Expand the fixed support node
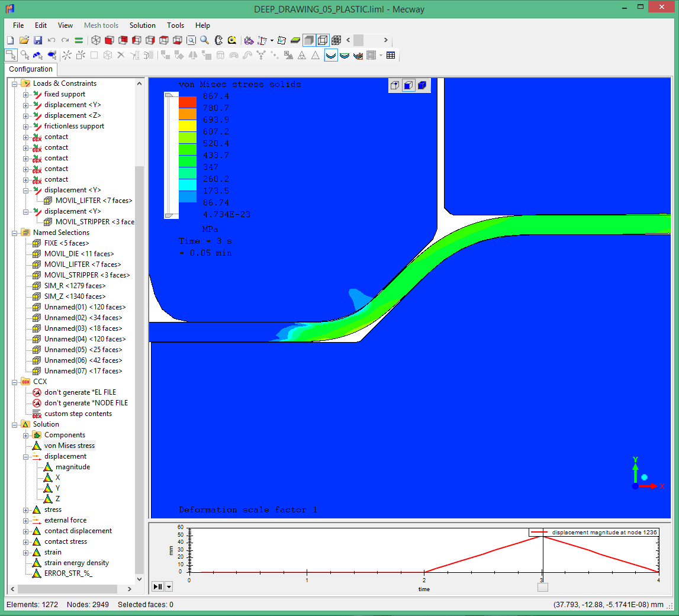The image size is (679, 616). (26, 95)
